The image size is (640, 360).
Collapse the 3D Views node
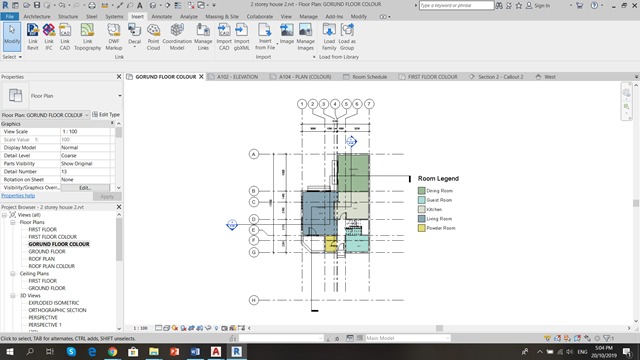tap(13, 296)
